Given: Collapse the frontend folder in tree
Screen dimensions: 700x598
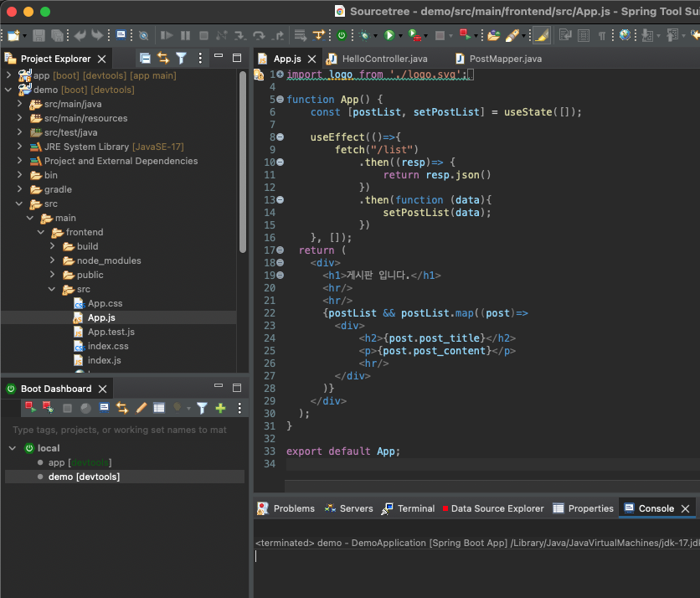Looking at the screenshot, I should point(42,232).
